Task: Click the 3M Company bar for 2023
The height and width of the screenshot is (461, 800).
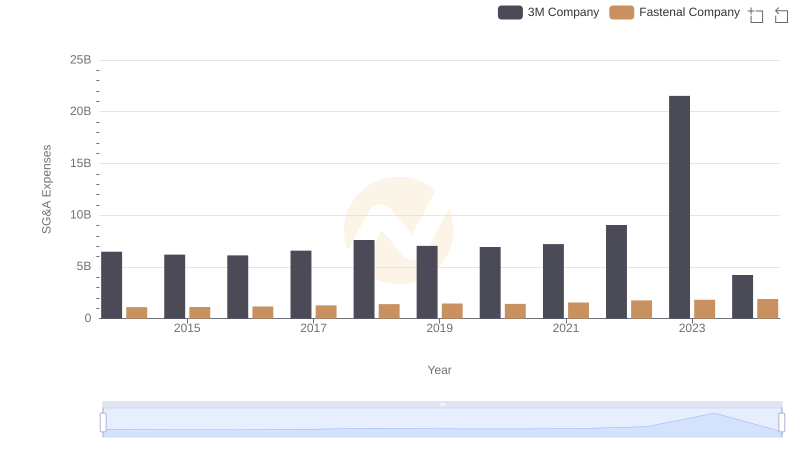Action: click(x=679, y=207)
